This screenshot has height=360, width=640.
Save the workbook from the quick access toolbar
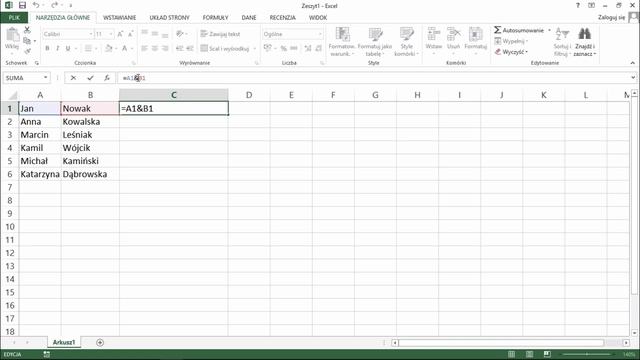click(x=22, y=5)
